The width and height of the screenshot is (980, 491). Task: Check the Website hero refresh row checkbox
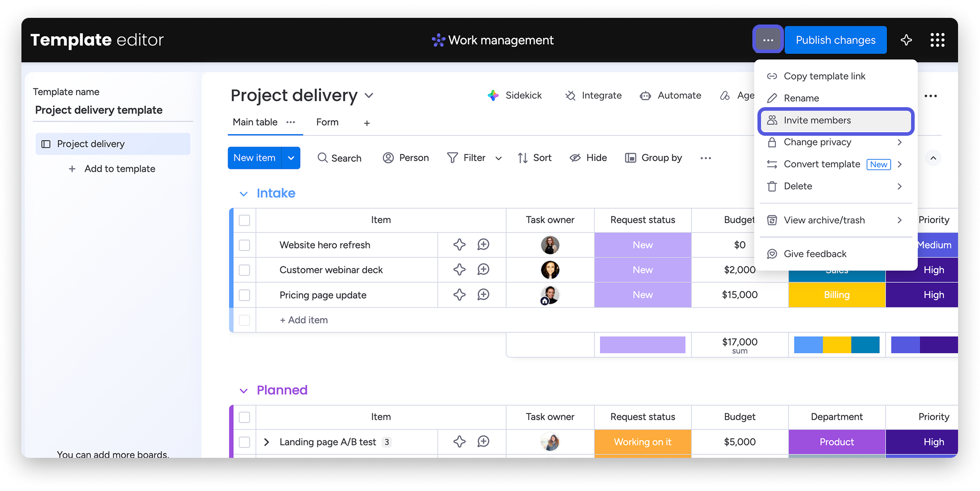tap(244, 245)
